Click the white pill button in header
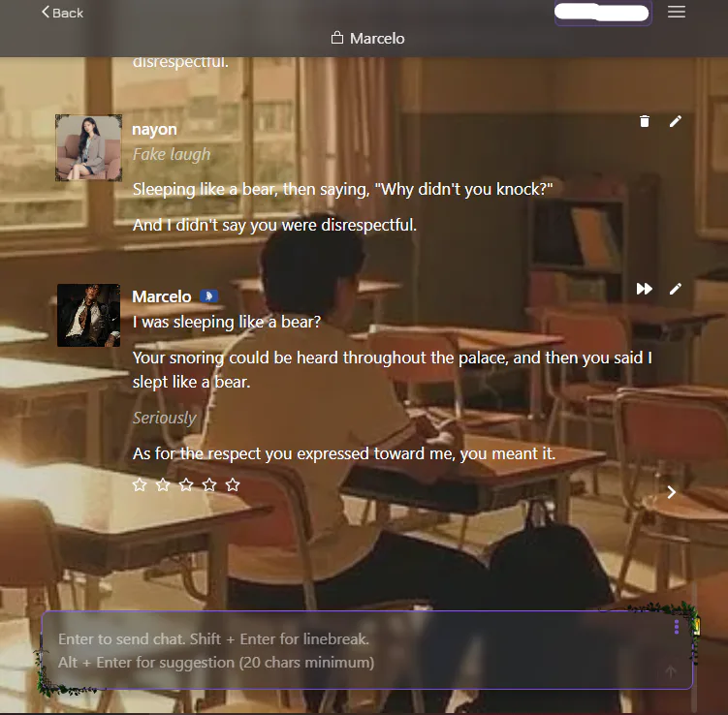The width and height of the screenshot is (728, 715). (x=603, y=13)
